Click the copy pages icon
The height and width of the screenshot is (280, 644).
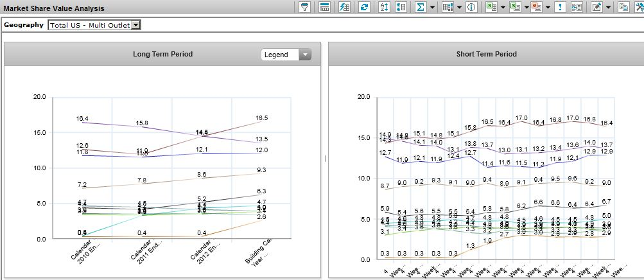[622, 8]
